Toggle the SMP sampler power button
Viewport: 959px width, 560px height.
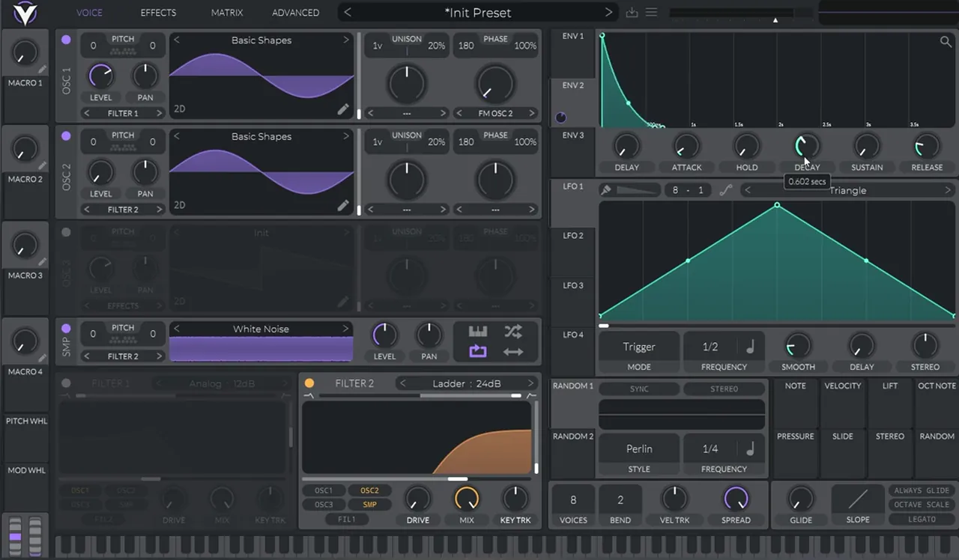66,329
